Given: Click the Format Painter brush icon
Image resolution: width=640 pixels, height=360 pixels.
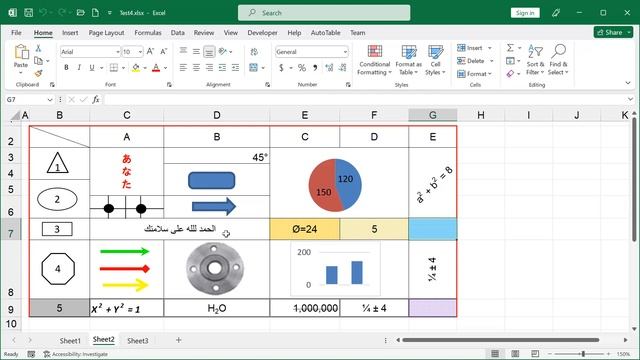Looking at the screenshot, I should tap(38, 73).
